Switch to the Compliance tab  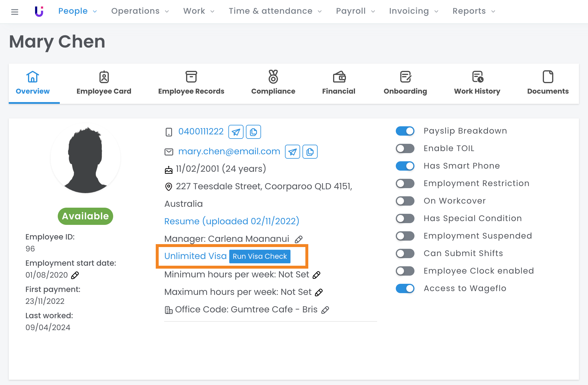[273, 83]
